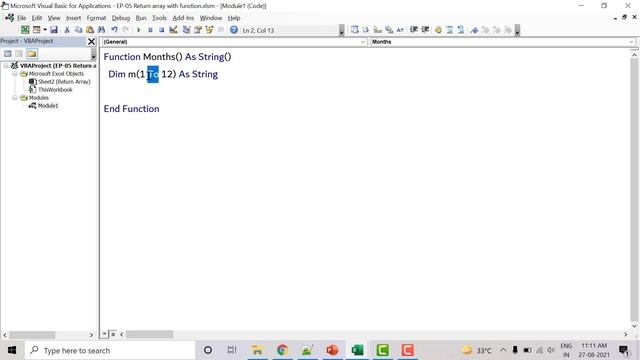Select Sheet2 (Return Array) in project tree
This screenshot has height=360, width=640.
(x=64, y=82)
